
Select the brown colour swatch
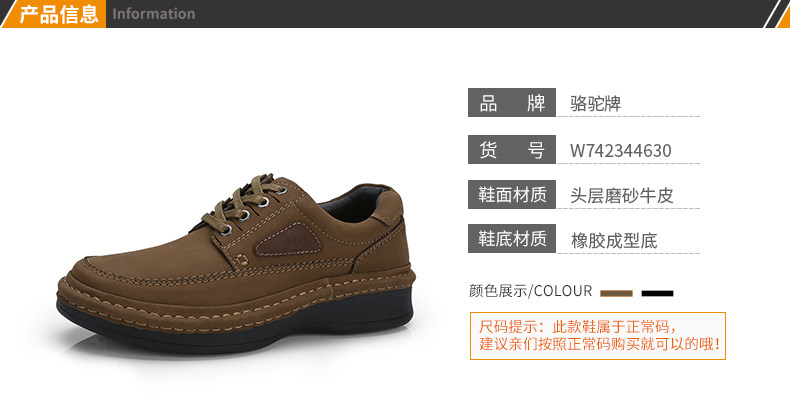click(x=616, y=293)
